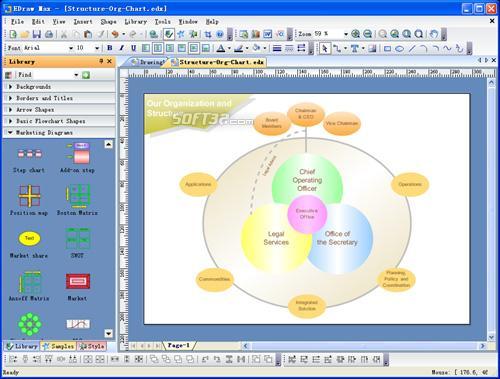Expand the Arrow Shapes category
This screenshot has width=500, height=379.
point(59,110)
